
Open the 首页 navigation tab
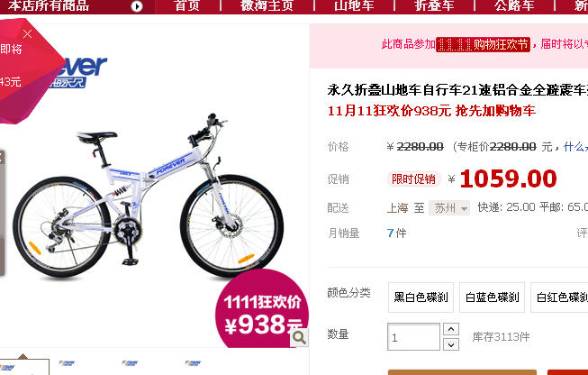pos(187,5)
